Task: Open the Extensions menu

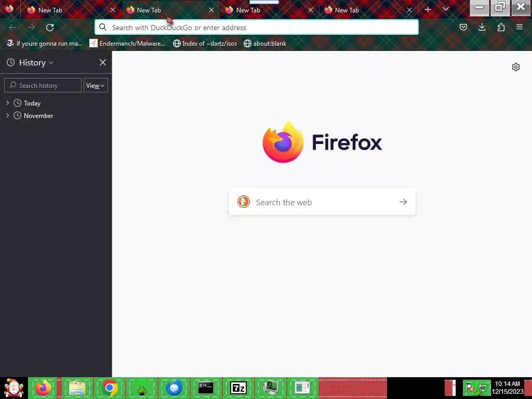Action: (x=501, y=27)
